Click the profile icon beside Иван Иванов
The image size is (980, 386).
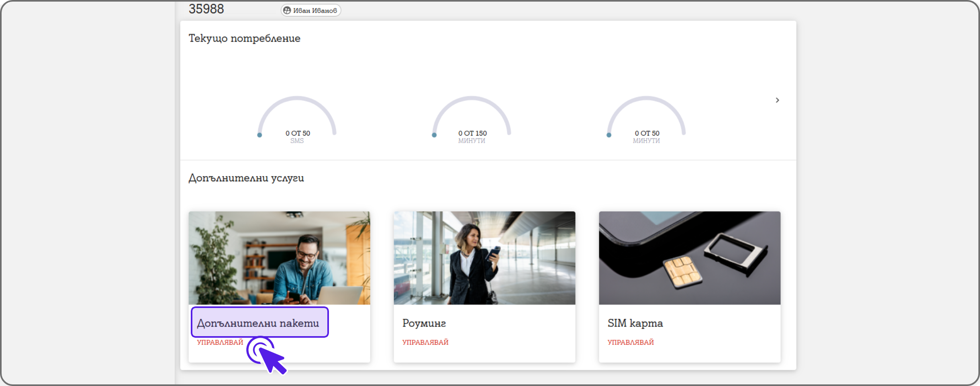(x=287, y=10)
